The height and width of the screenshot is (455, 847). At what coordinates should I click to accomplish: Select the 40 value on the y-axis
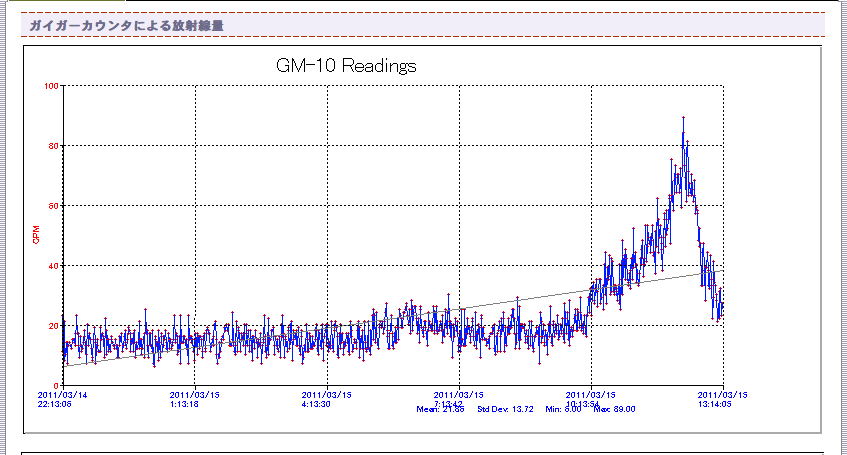54,266
